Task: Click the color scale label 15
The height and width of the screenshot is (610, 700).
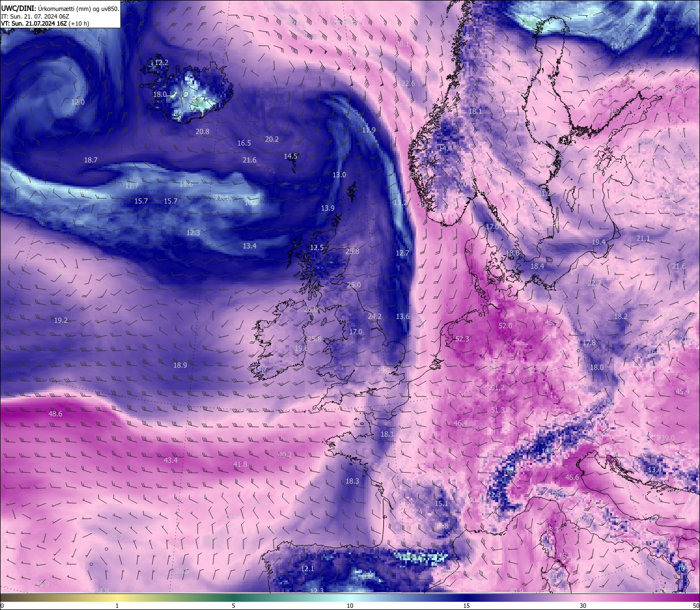Action: click(x=466, y=606)
